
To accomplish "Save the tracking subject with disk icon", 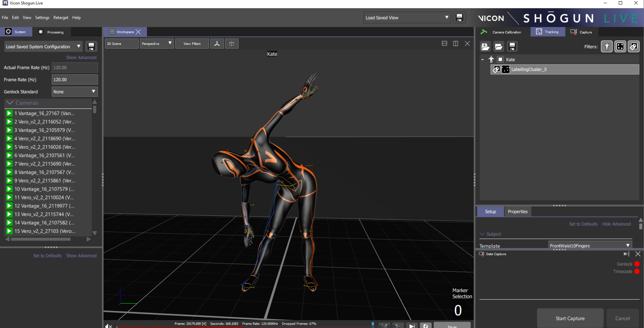I will click(512, 47).
